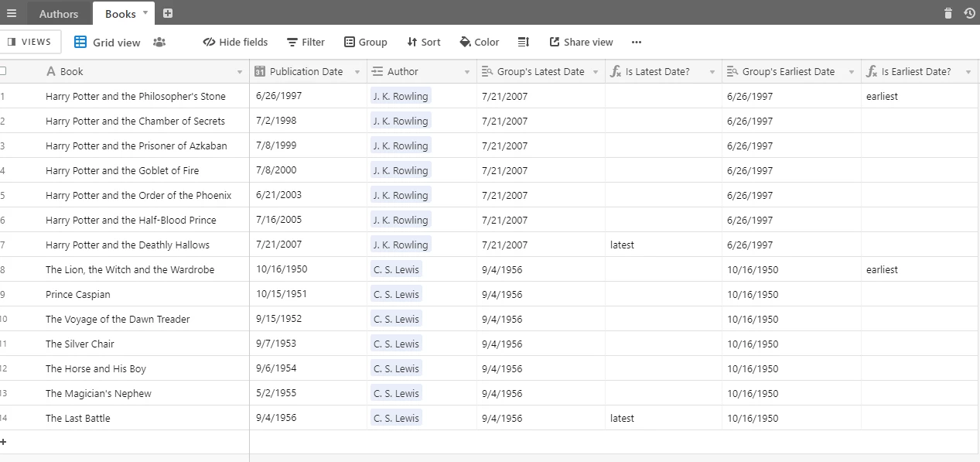980x462 pixels.
Task: Click the Grid view icon
Action: pyautogui.click(x=80, y=42)
